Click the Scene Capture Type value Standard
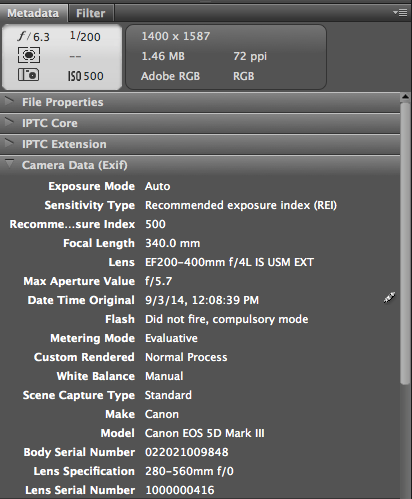This screenshot has width=412, height=499. tap(168, 395)
